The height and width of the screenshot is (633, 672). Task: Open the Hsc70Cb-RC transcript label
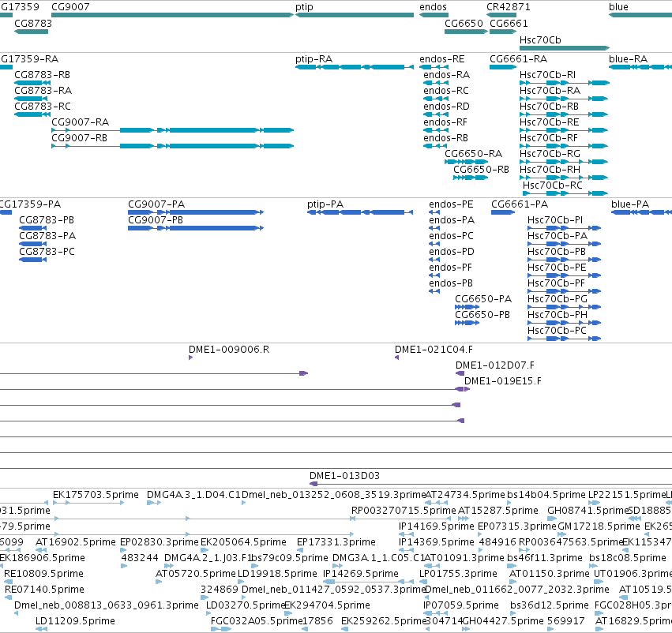[x=553, y=185]
